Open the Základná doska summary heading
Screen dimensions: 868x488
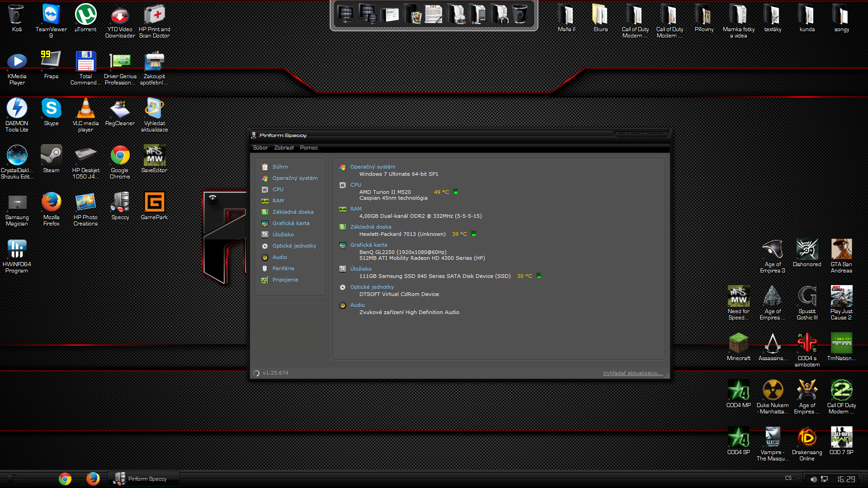[x=371, y=227]
